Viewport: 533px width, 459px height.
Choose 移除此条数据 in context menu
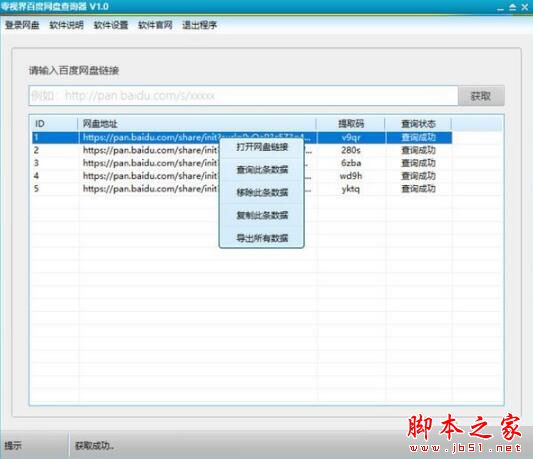(262, 192)
